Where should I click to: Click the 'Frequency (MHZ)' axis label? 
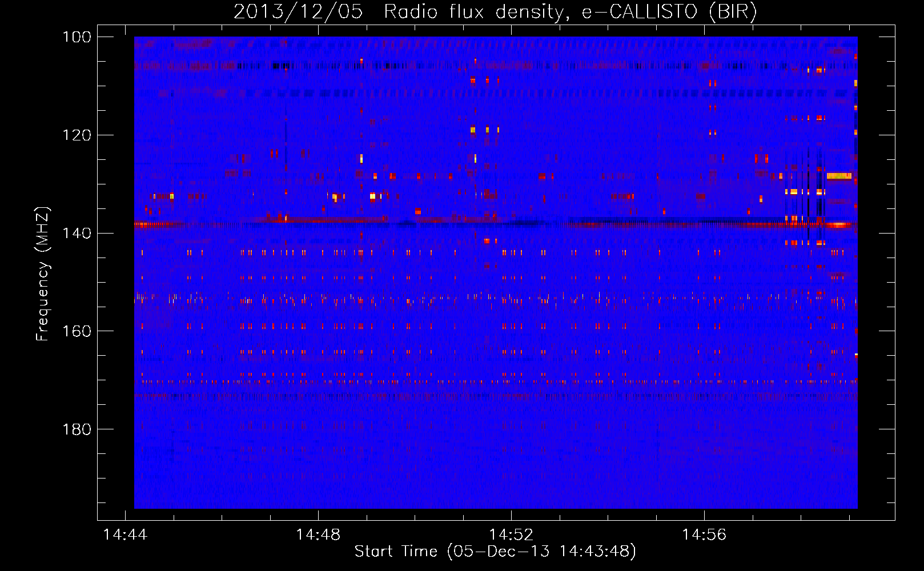point(43,274)
